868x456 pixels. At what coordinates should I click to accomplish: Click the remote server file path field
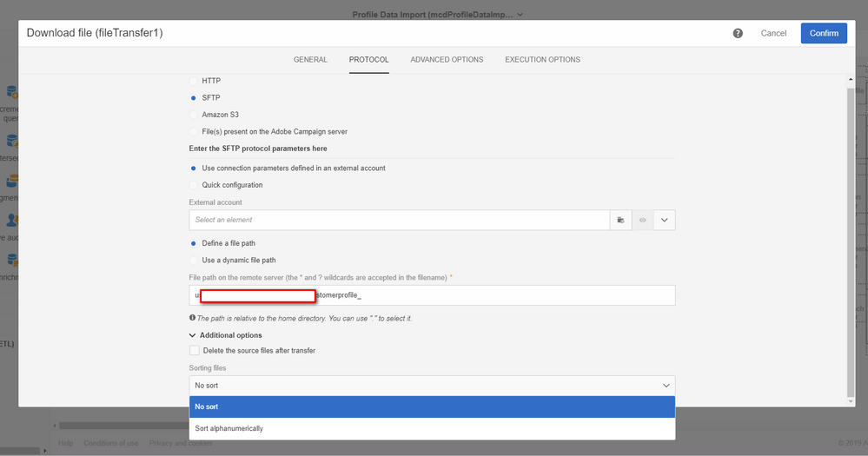coord(432,295)
